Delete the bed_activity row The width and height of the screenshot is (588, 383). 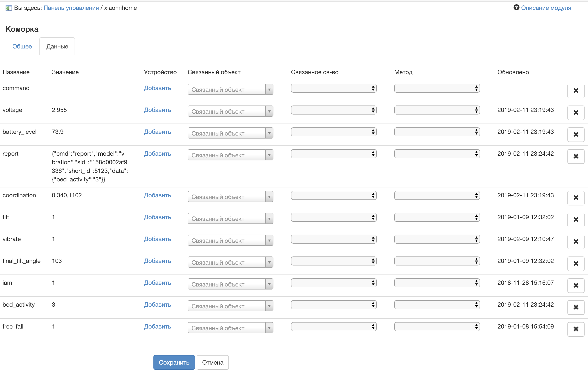coord(575,307)
